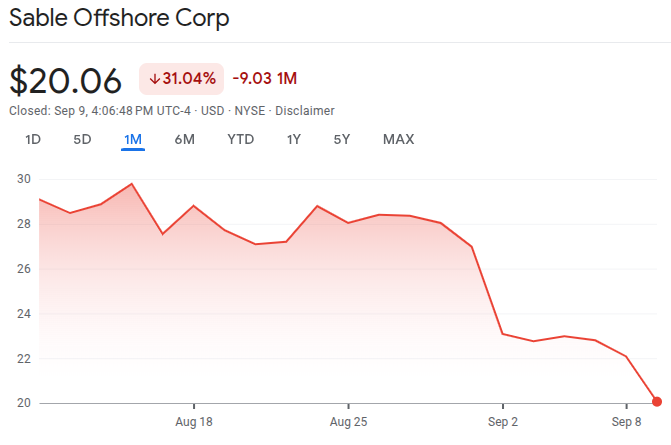Click the Sable Offshore Corp title

(x=118, y=19)
